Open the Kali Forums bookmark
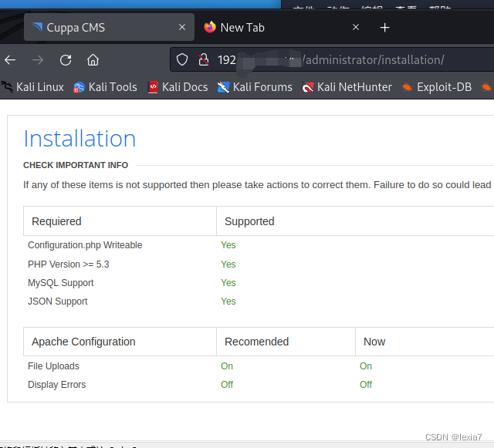 (255, 87)
